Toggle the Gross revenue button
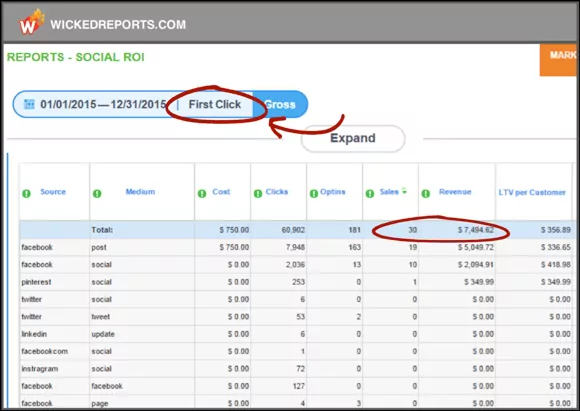The image size is (580, 411). [x=280, y=104]
